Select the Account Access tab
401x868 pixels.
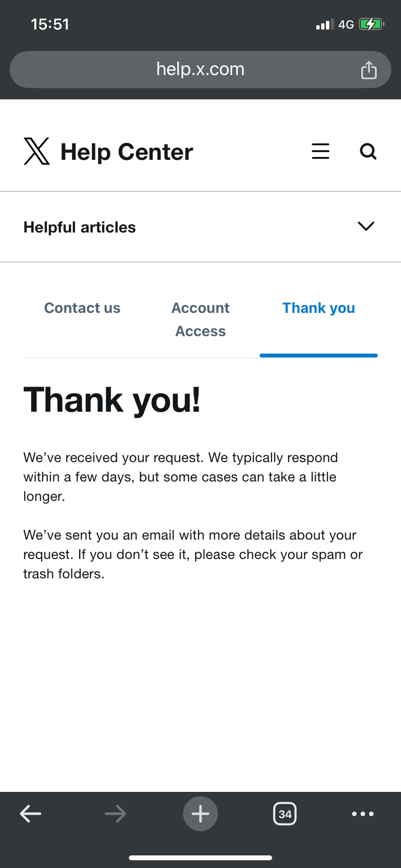click(200, 320)
